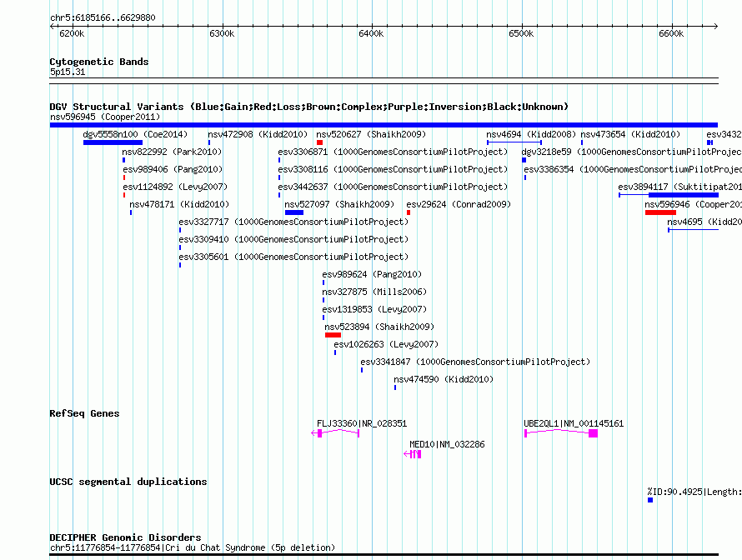Click the magenta FLJ33360 gene glyph
Viewport: 742px width, 560px height.
coord(335,433)
